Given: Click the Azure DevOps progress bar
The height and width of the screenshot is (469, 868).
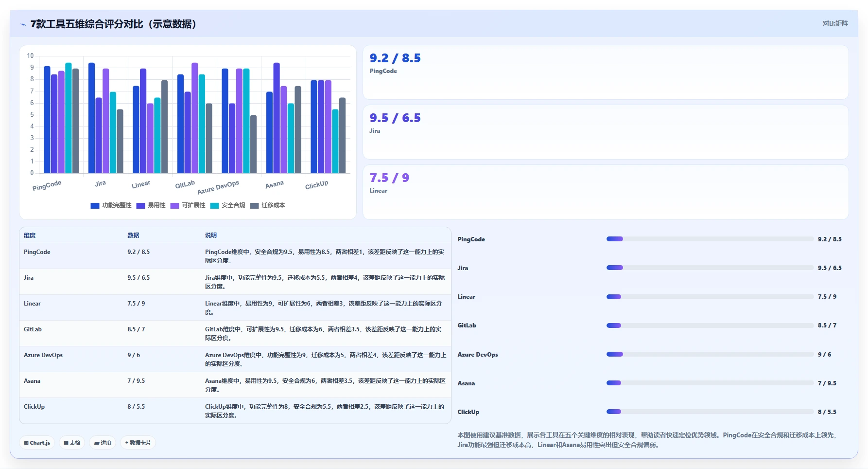Looking at the screenshot, I should (x=710, y=354).
